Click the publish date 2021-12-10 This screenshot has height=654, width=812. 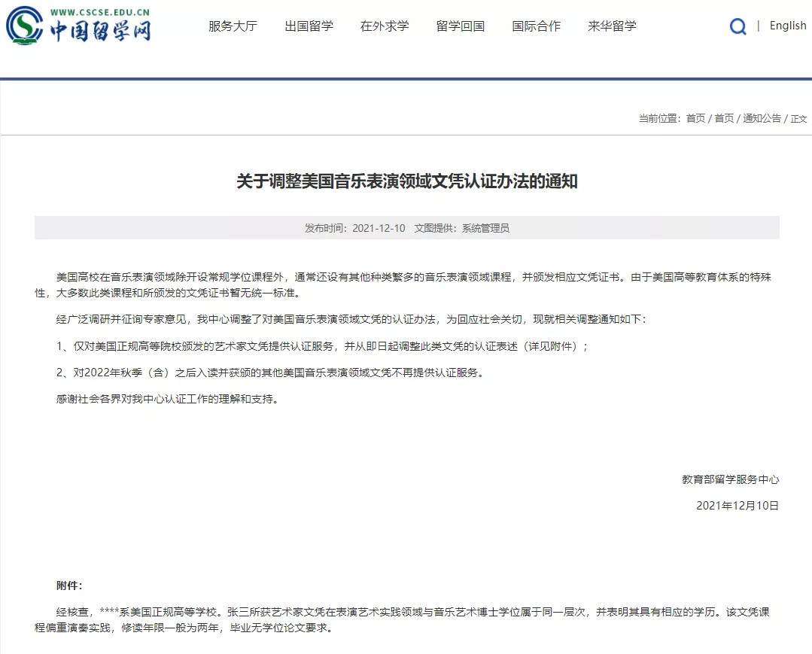pyautogui.click(x=379, y=228)
